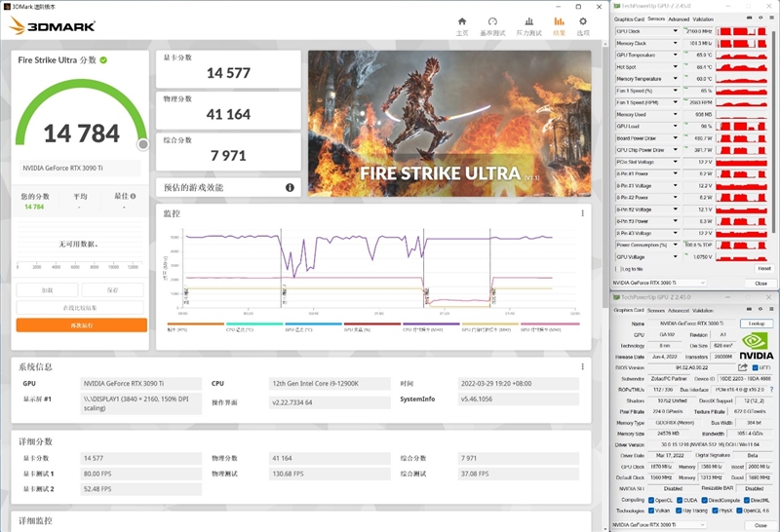Open the Hot Spot sensor dropdown arrow

point(675,66)
